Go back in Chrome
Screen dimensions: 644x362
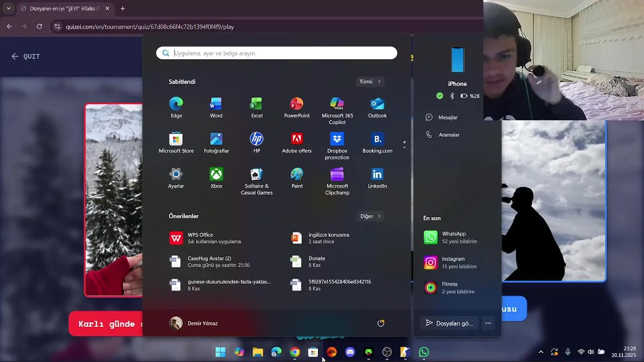coord(9,26)
